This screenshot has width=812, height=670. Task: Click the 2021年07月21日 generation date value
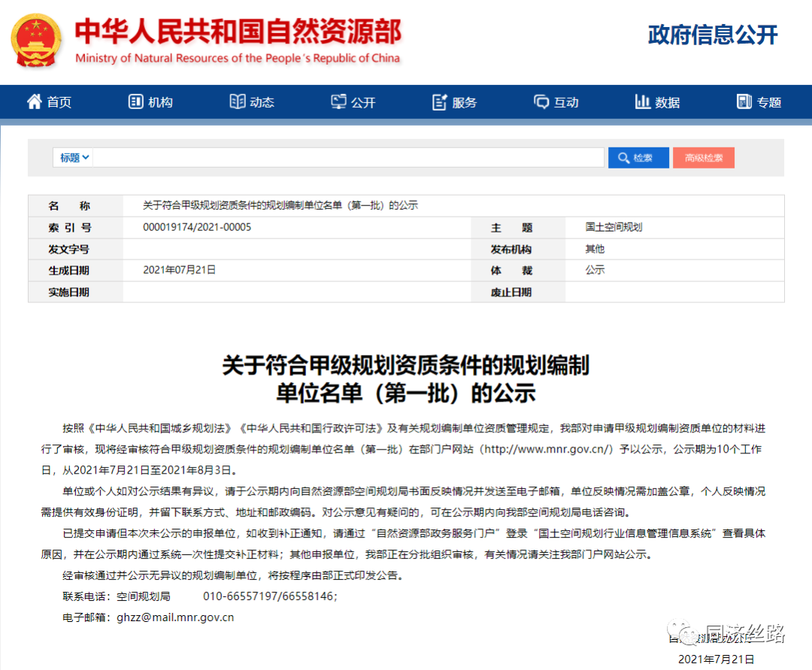[180, 270]
